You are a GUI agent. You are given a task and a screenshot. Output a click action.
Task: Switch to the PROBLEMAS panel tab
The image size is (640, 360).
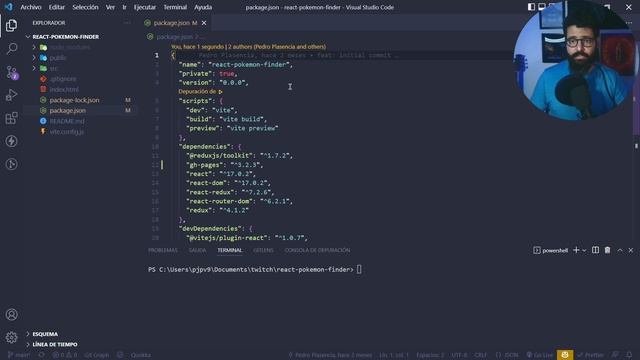coord(162,250)
